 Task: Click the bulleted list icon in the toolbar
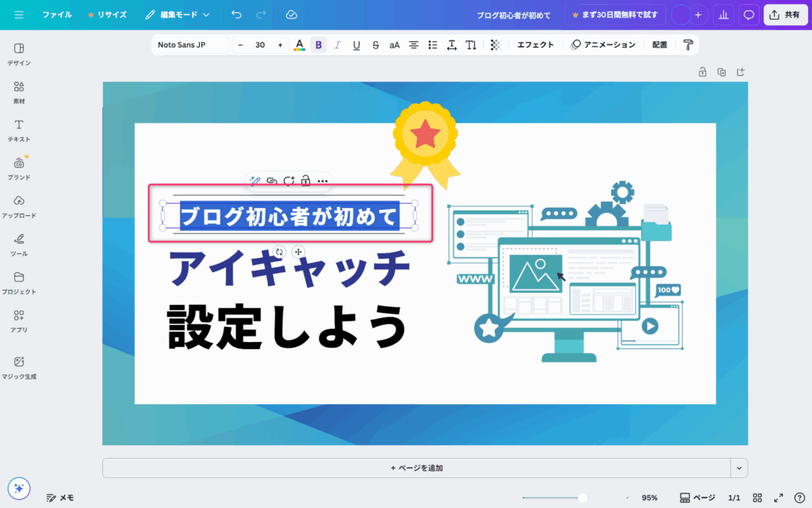pos(432,45)
